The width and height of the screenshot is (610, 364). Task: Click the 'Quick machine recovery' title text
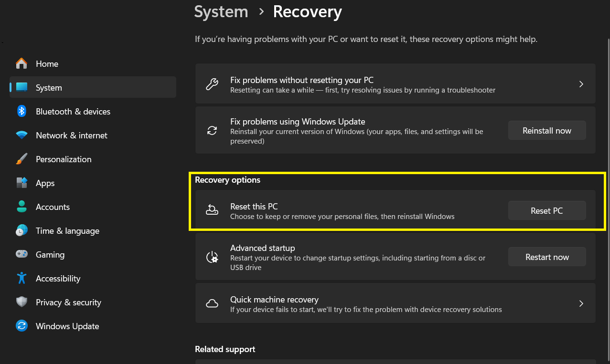coord(274,300)
